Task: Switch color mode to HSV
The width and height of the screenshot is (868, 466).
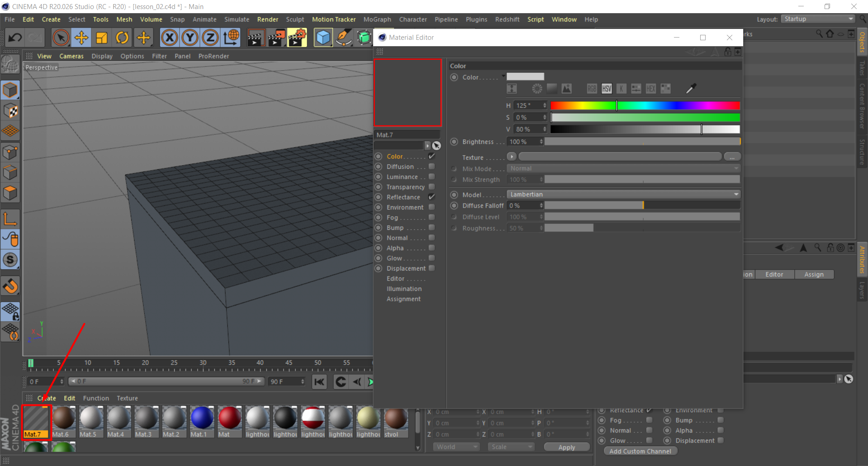Action: [x=607, y=89]
